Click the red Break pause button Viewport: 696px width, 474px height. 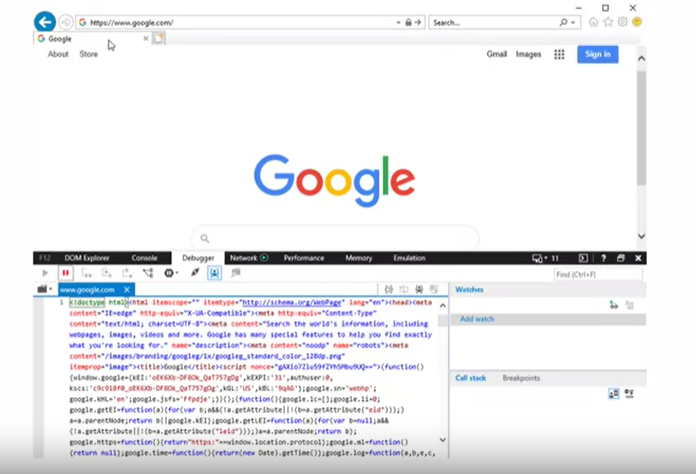point(65,273)
